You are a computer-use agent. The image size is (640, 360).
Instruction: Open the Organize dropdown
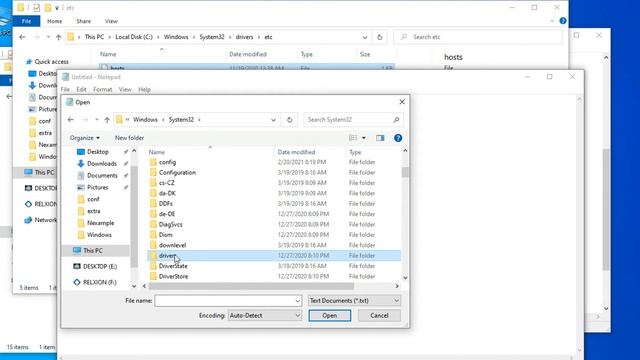coord(85,138)
